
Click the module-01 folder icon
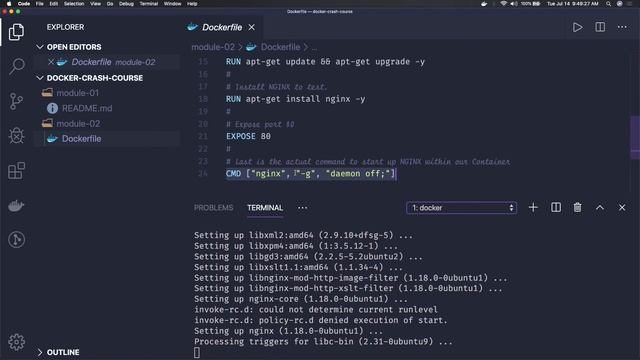point(47,93)
